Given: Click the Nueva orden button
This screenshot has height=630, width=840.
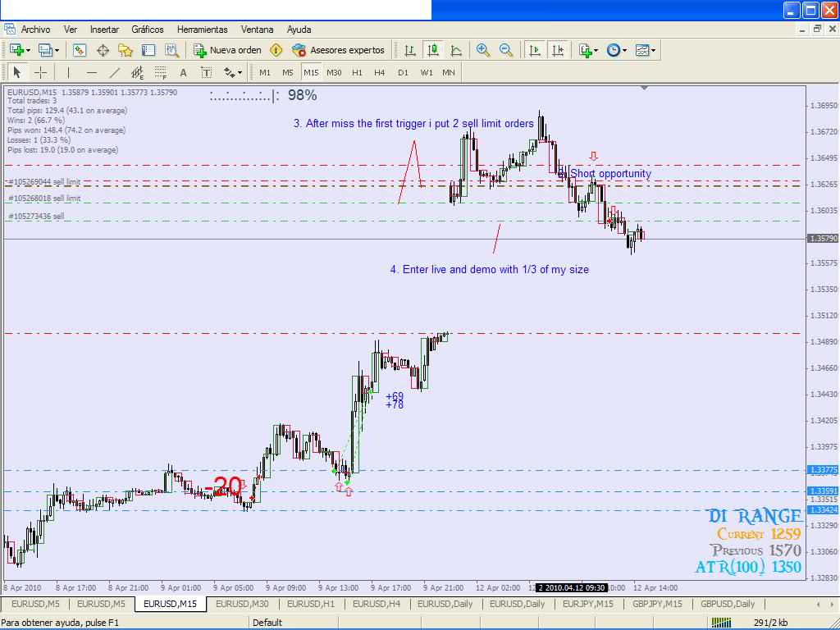Looking at the screenshot, I should click(228, 50).
